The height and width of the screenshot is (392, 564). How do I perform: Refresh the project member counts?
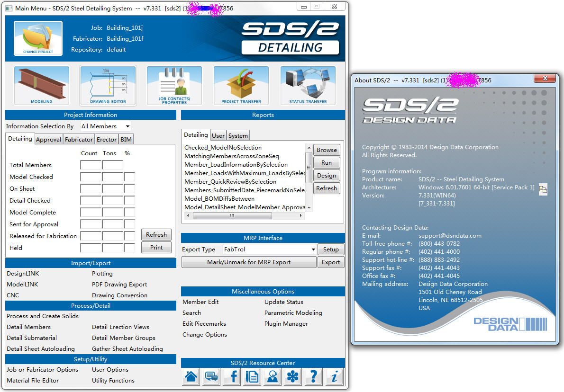[156, 234]
